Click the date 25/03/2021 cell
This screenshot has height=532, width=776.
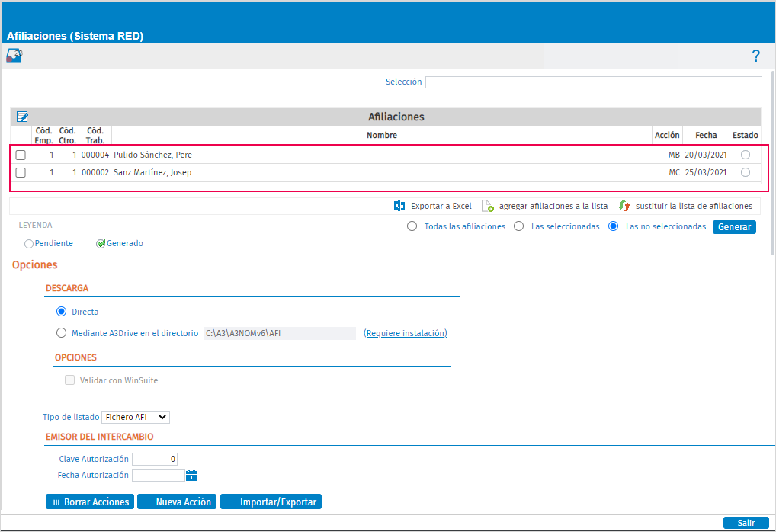tap(706, 172)
